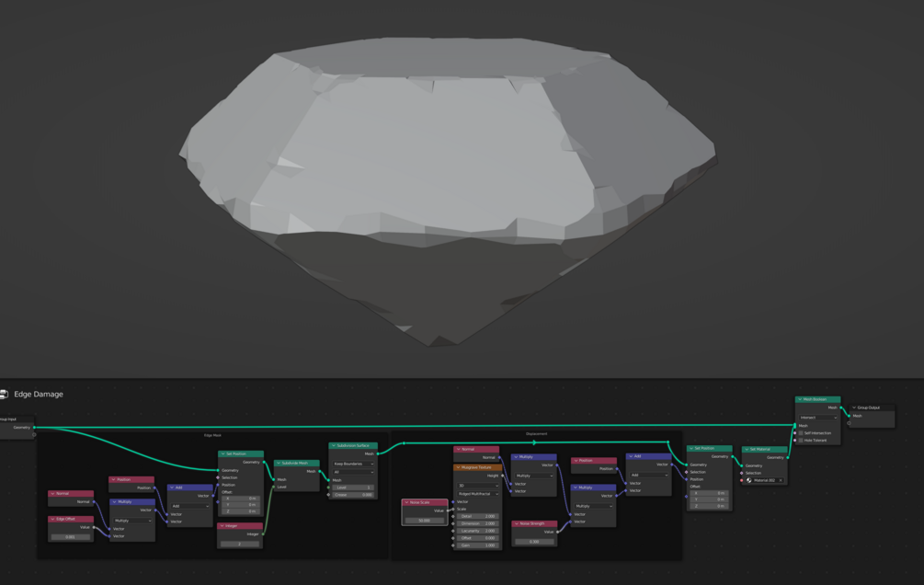Click the Musgrave Lacunarity slider
This screenshot has height=585, width=924.
pyautogui.click(x=478, y=531)
